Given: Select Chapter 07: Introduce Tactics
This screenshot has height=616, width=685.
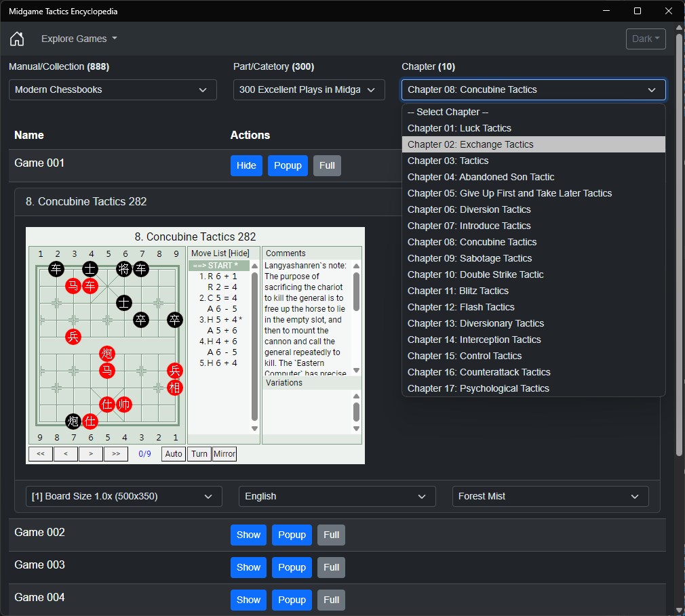Looking at the screenshot, I should click(x=533, y=226).
